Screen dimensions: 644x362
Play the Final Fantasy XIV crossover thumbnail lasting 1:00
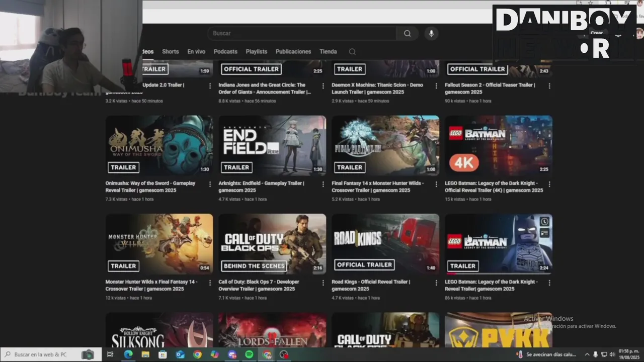pos(385,145)
